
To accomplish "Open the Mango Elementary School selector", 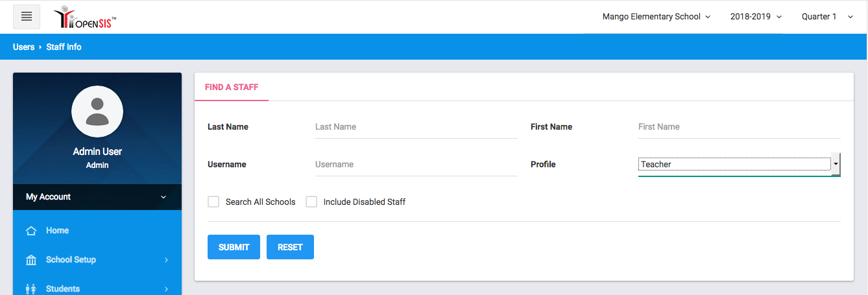I will click(x=656, y=17).
